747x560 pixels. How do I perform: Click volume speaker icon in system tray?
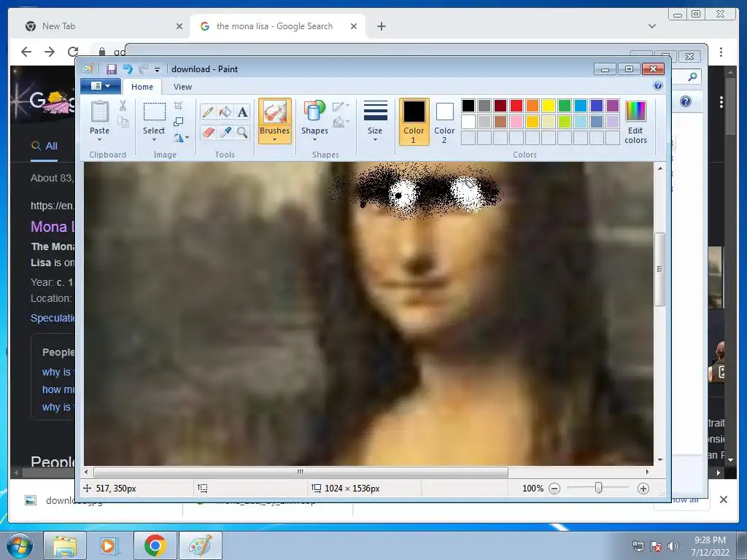pyautogui.click(x=673, y=546)
